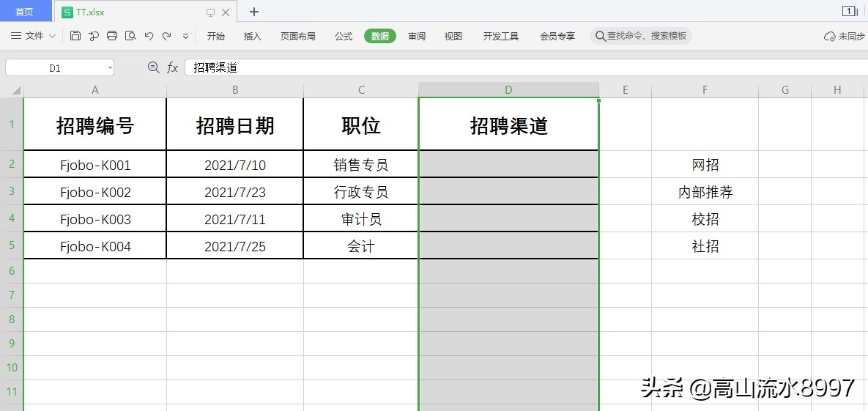The height and width of the screenshot is (411, 868).
Task: Select the 社招 cell
Action: (705, 246)
